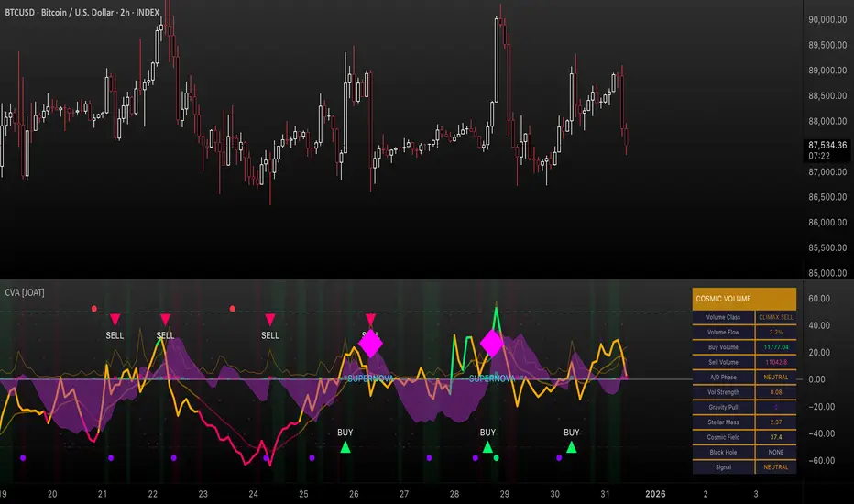Click the 2026 label on the time axis
The height and width of the screenshot is (504, 854).
tap(655, 494)
